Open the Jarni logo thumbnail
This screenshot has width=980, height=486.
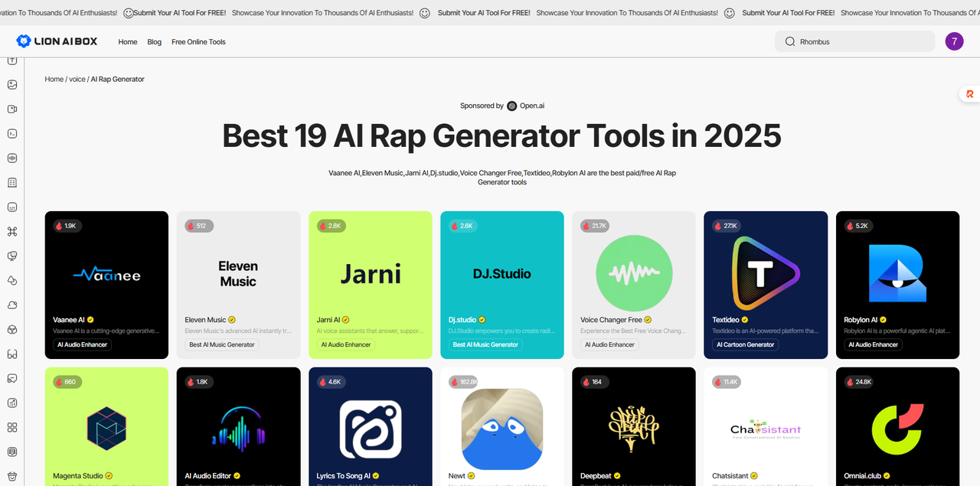pos(371,274)
